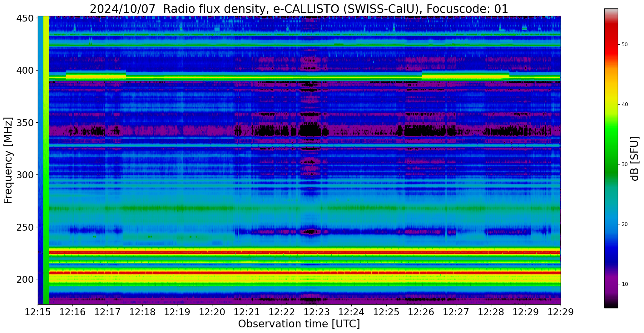Click the bright yellow-green vertical stripe at 12:15
Image resolution: width=644 pixels, height=333 pixels.
tap(46, 160)
